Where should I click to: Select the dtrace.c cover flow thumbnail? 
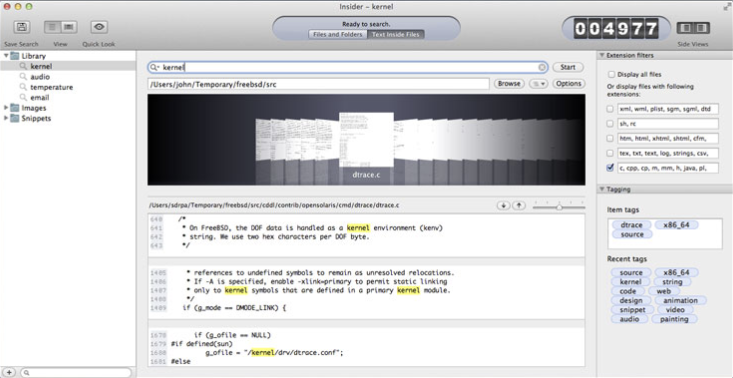366,139
